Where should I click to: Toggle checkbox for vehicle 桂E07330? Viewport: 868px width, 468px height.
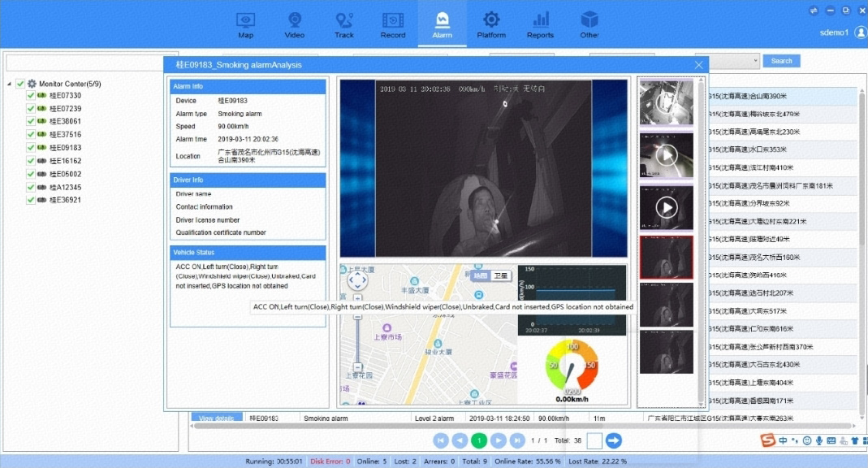[x=31, y=95]
